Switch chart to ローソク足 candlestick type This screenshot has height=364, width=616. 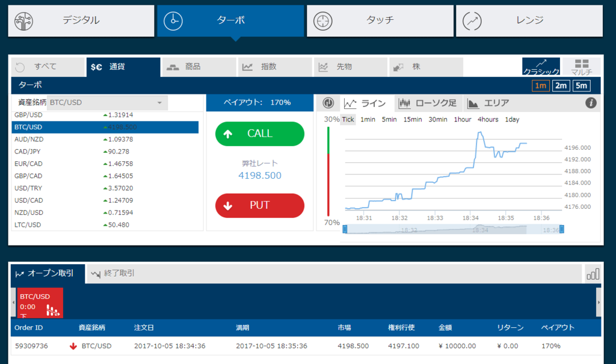(428, 103)
